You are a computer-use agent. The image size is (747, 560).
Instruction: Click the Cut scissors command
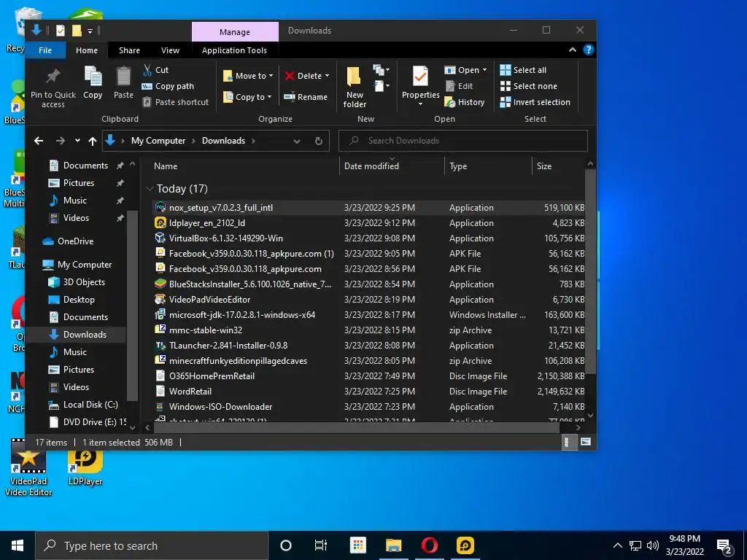pos(156,70)
